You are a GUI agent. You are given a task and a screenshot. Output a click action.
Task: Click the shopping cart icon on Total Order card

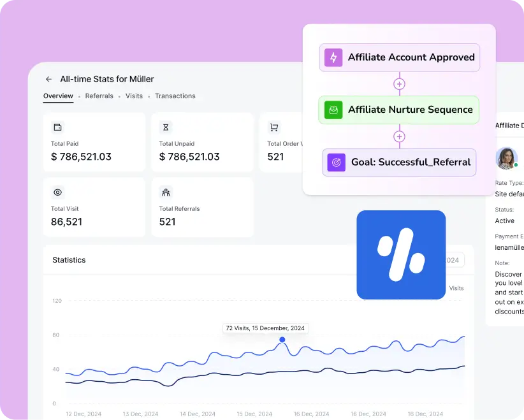[x=274, y=127]
